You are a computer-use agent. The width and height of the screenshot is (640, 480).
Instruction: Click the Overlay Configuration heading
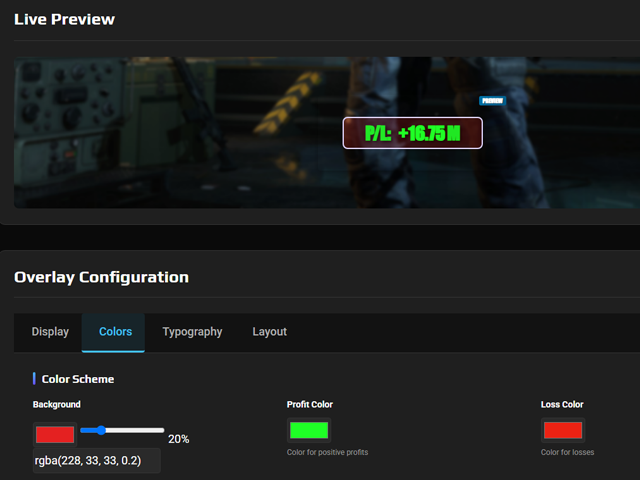(x=101, y=277)
